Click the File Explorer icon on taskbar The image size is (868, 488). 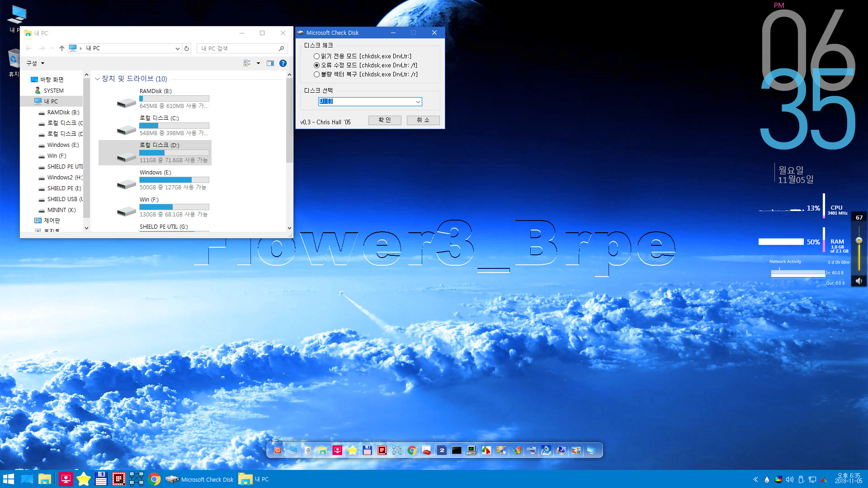tap(45, 479)
